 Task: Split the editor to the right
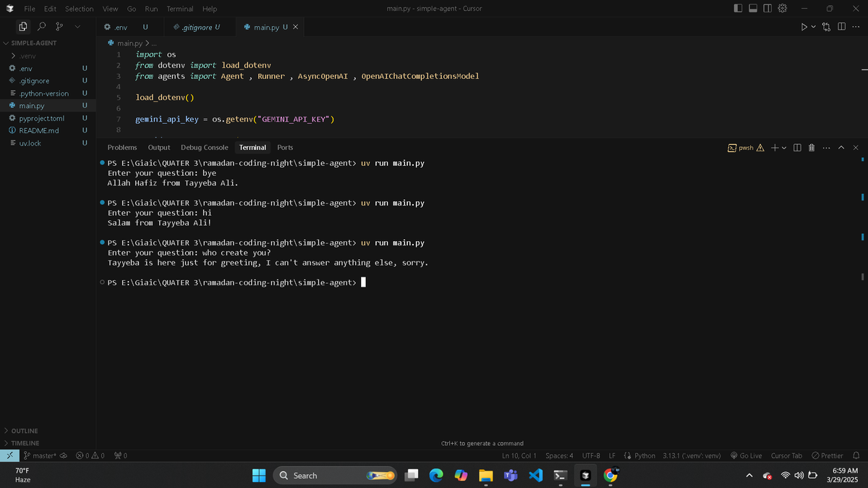(842, 27)
